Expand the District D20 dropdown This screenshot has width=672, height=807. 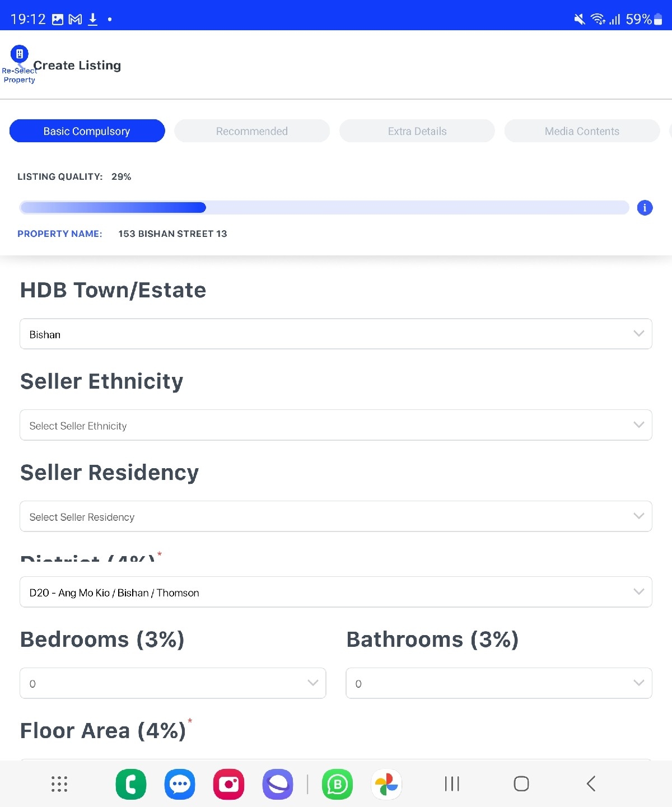click(x=336, y=592)
